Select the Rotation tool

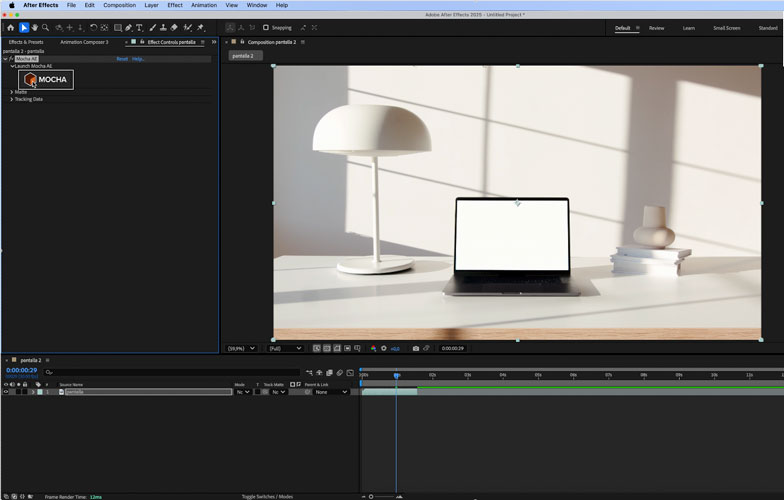(94, 28)
